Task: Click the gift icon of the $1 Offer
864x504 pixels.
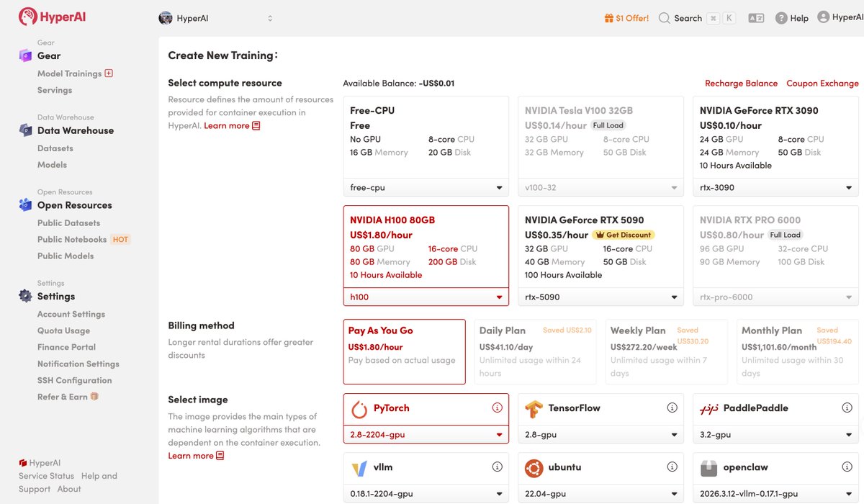Action: [608, 18]
